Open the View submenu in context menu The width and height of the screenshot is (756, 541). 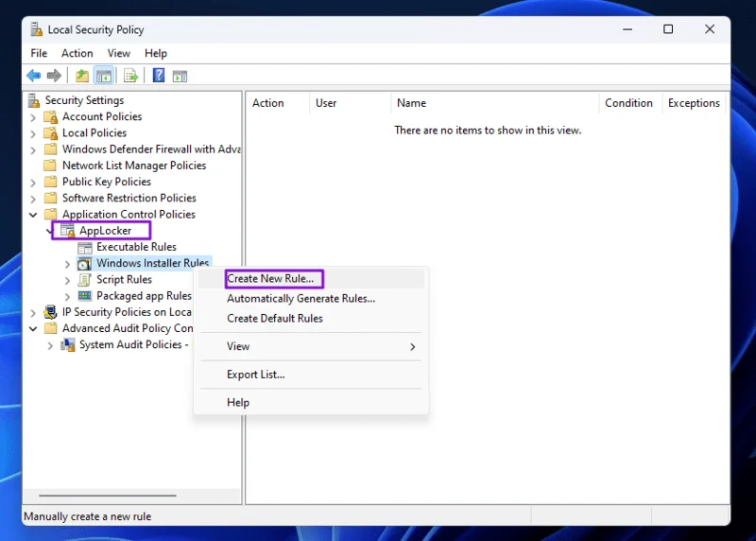pos(311,346)
